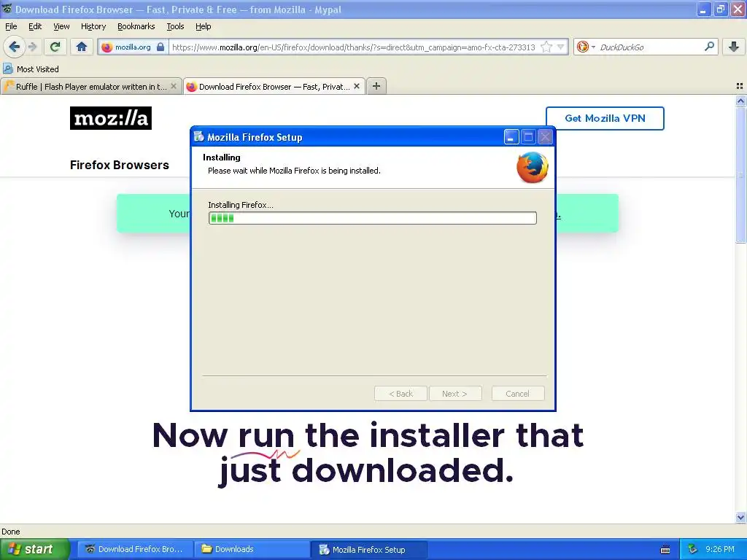Click the padlock security icon
Screen dimensions: 747x560
[160, 47]
